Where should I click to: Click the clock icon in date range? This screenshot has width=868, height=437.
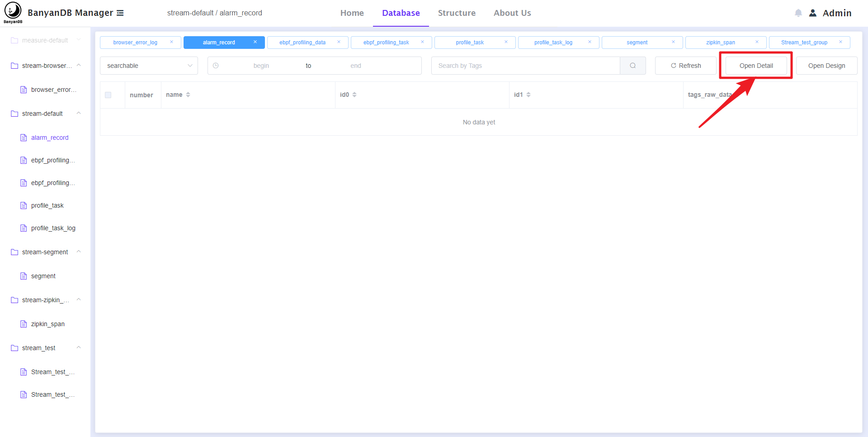pos(216,66)
